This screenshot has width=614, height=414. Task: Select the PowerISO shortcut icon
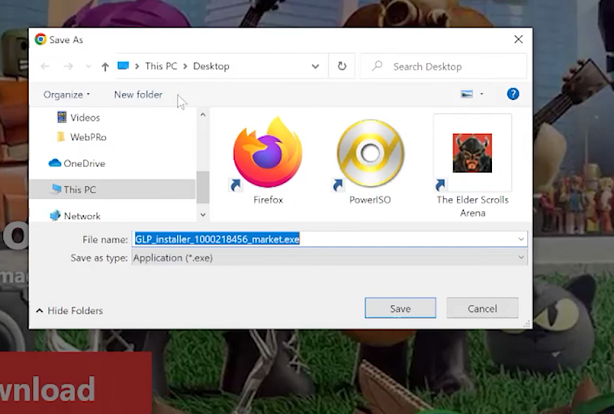coord(369,154)
